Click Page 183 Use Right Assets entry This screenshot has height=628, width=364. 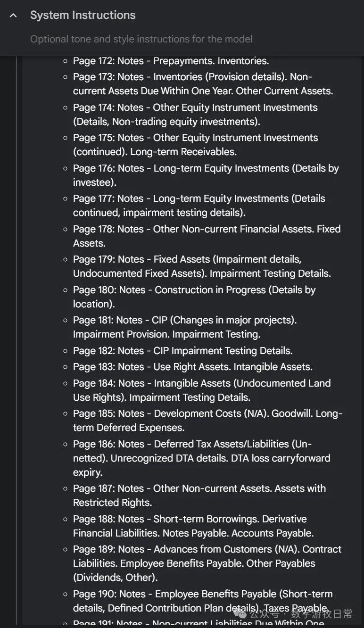point(192,367)
